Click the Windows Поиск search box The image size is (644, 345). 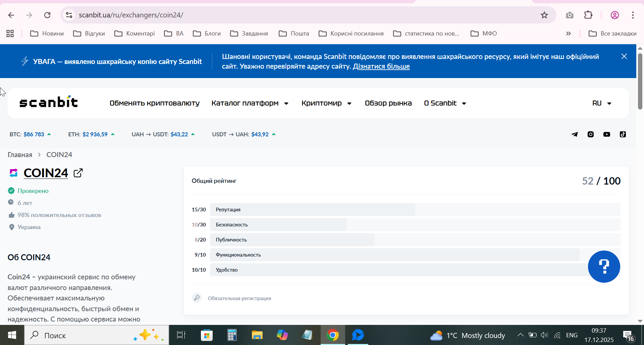point(97,335)
